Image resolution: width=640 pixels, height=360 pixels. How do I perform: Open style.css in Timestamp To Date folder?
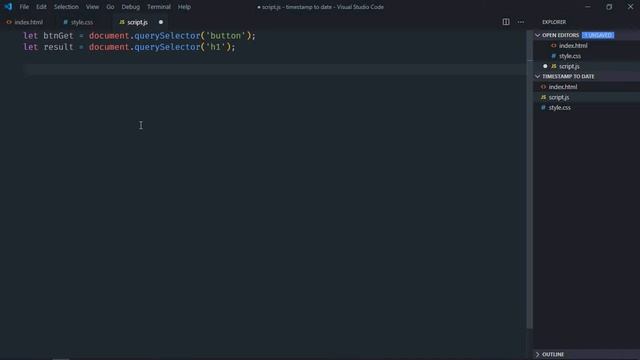point(560,108)
